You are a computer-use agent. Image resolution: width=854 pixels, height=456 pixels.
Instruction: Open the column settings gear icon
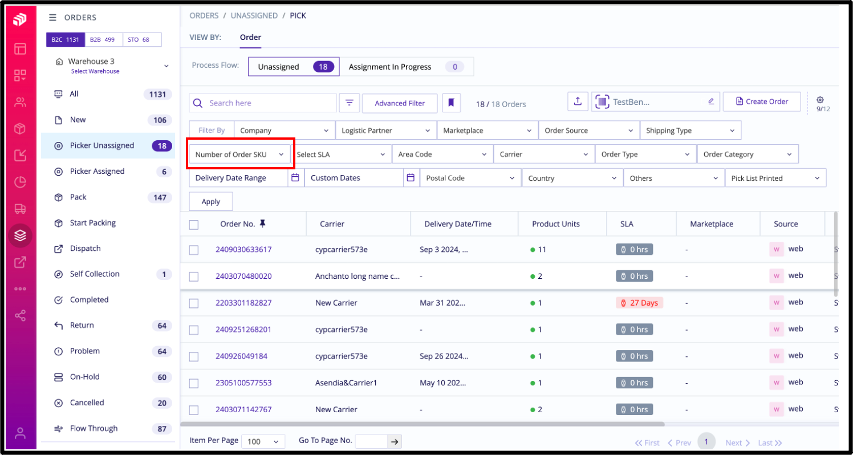click(820, 101)
